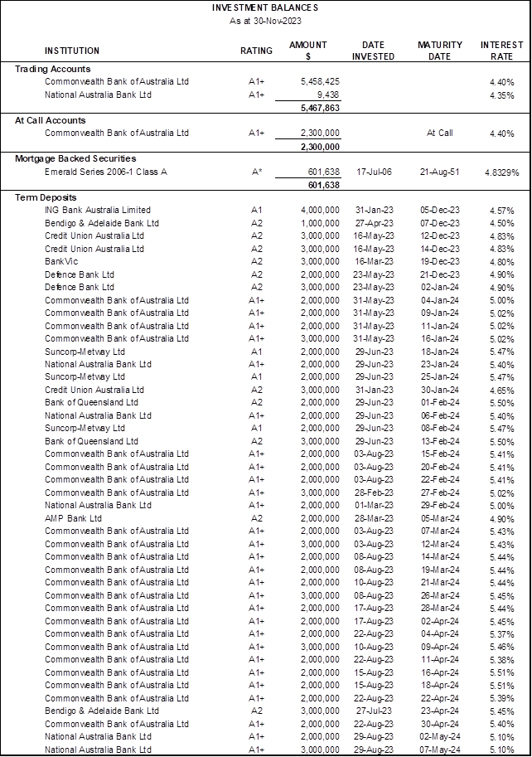Select the 12-Mar-24 maturity date
Viewport: 532px width, 757px height.
click(x=439, y=544)
